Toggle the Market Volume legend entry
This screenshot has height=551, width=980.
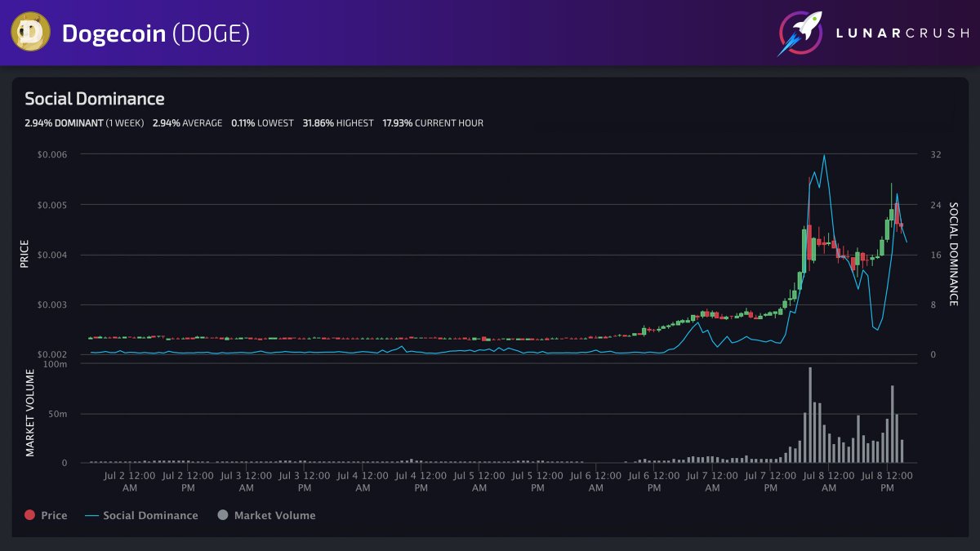point(266,515)
